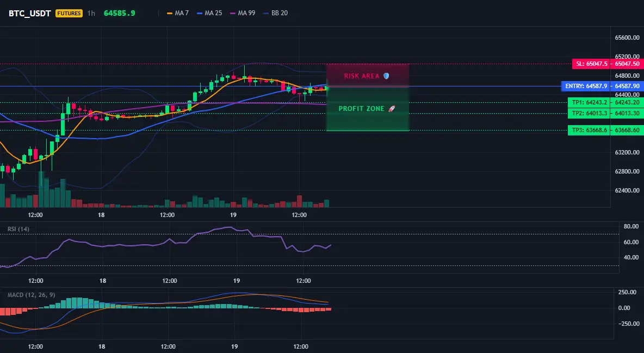644x353 pixels.
Task: Click the 65047.50 price axis tag
Action: pyautogui.click(x=627, y=64)
